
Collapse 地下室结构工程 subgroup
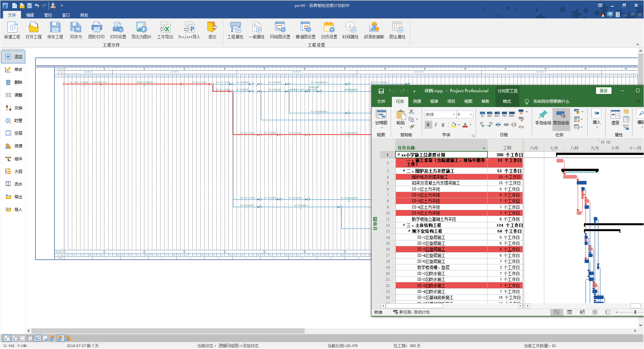[x=409, y=231]
